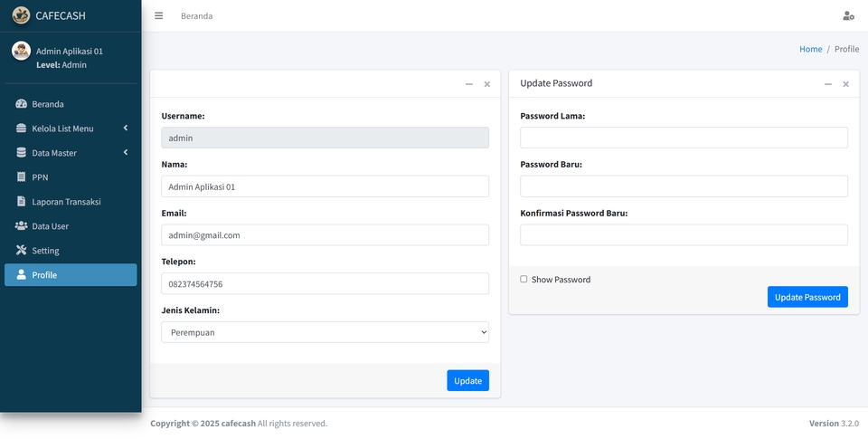Click the Update Password button
Screen dimensions: 868x439
[807, 297]
